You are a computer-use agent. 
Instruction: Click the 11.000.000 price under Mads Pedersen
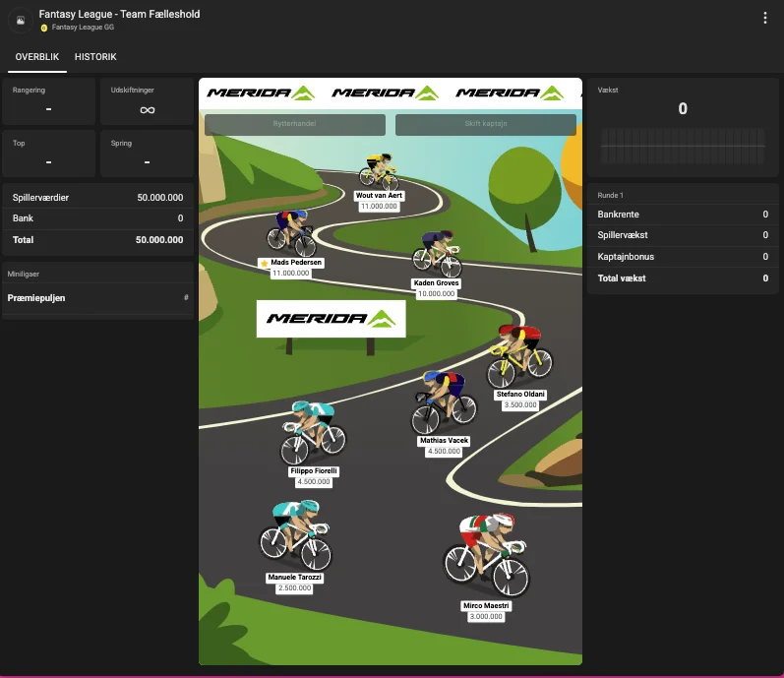[x=291, y=274]
